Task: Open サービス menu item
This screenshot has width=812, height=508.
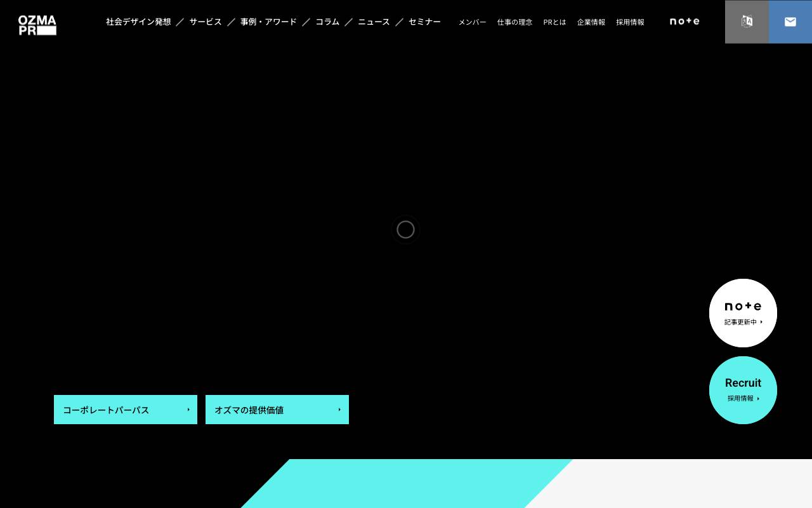Action: pyautogui.click(x=206, y=22)
